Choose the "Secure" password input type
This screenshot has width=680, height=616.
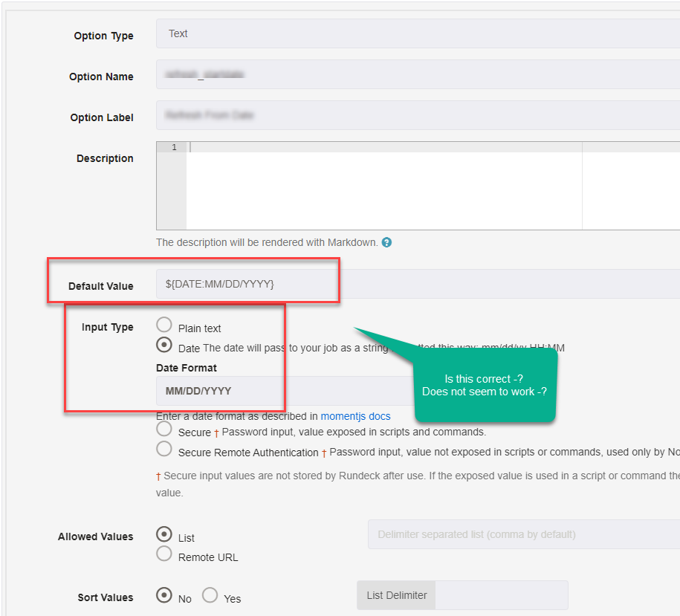pyautogui.click(x=164, y=428)
